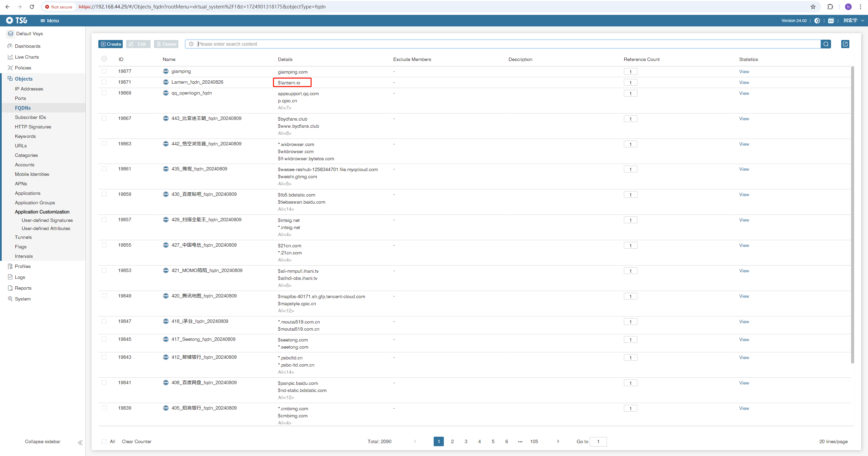This screenshot has width=868, height=456.
Task: Click the Create button
Action: click(x=111, y=44)
